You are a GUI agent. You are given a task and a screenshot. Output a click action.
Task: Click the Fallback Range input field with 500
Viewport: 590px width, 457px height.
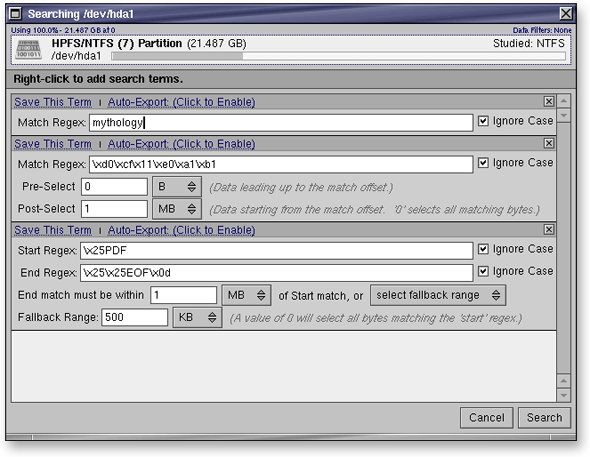pyautogui.click(x=134, y=317)
